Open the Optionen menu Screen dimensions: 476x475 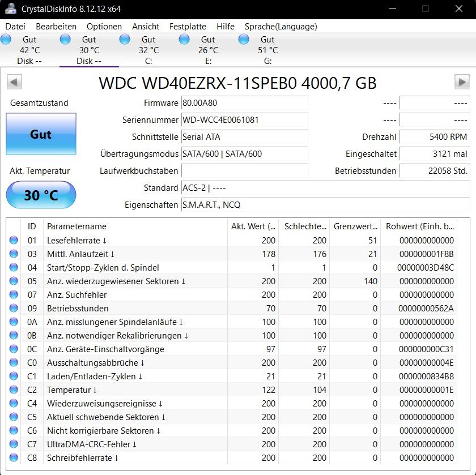tap(104, 27)
